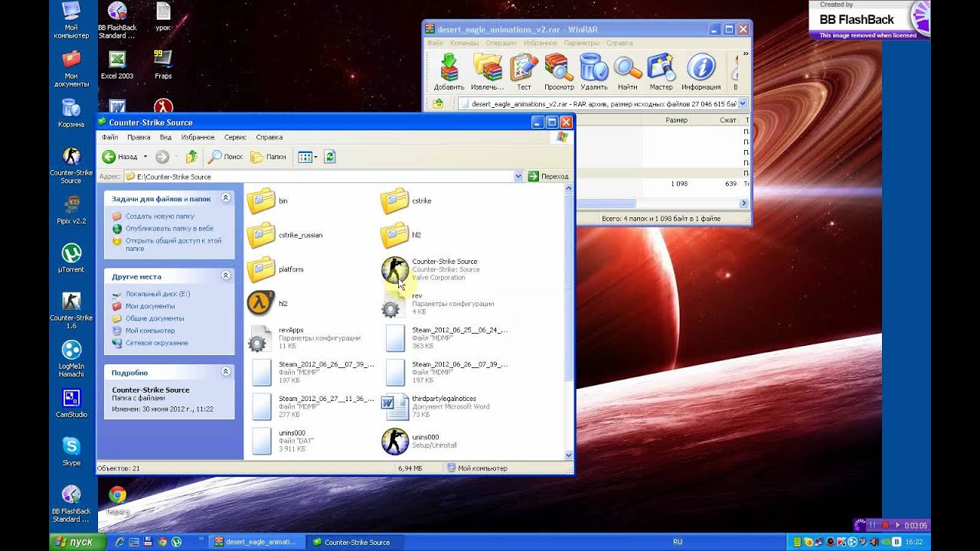Select the hl2 executable with the lambda icon

click(x=268, y=304)
